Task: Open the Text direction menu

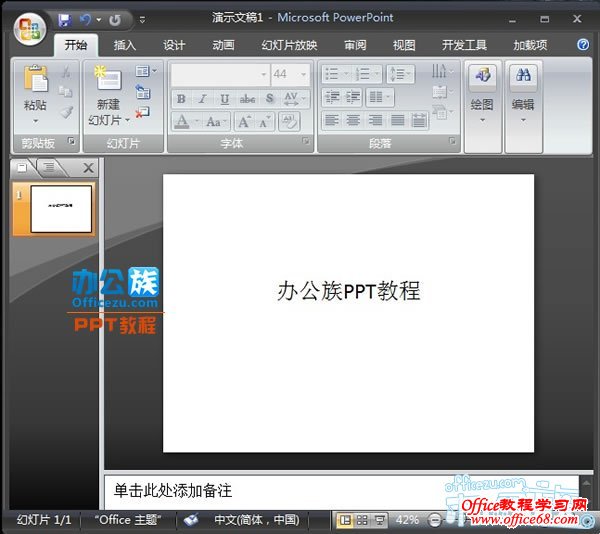Action: point(442,71)
